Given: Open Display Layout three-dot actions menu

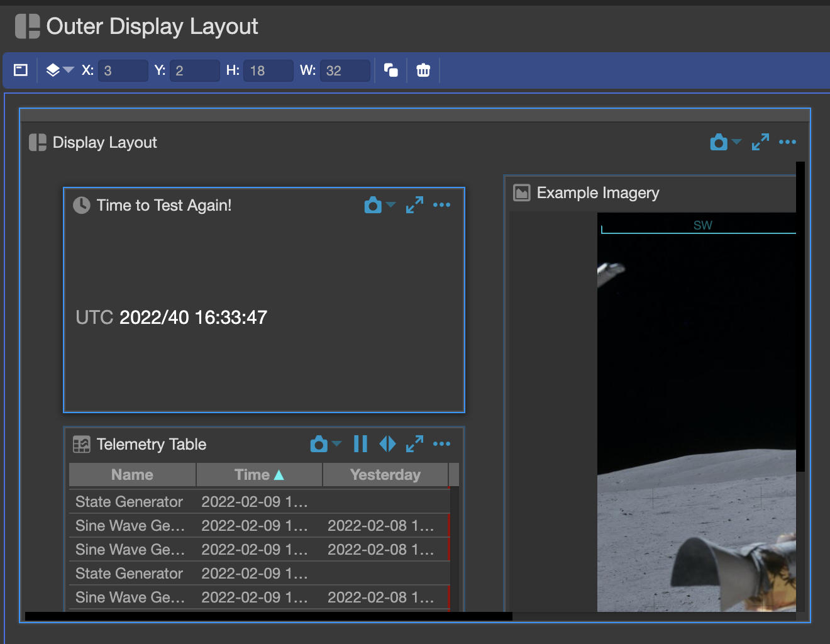Looking at the screenshot, I should pos(787,142).
